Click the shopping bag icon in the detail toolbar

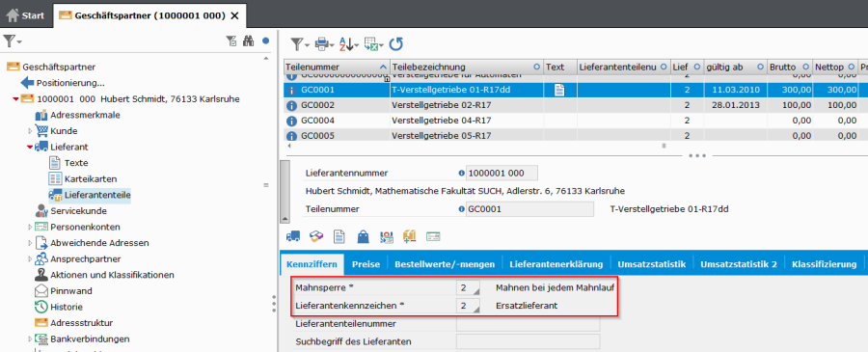tap(363, 237)
